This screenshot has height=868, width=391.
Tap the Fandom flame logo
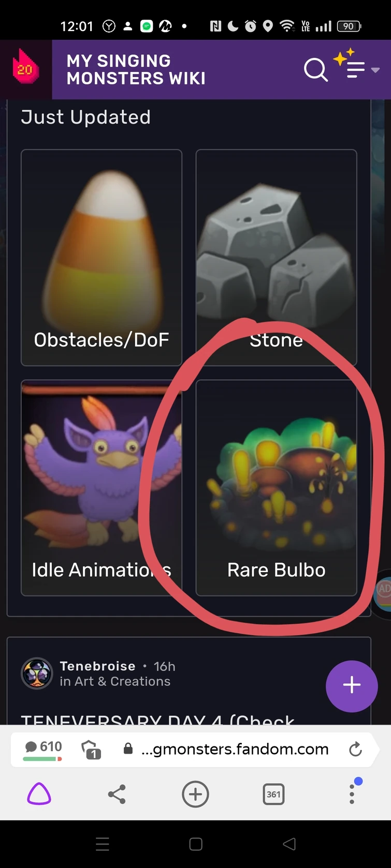click(25, 69)
